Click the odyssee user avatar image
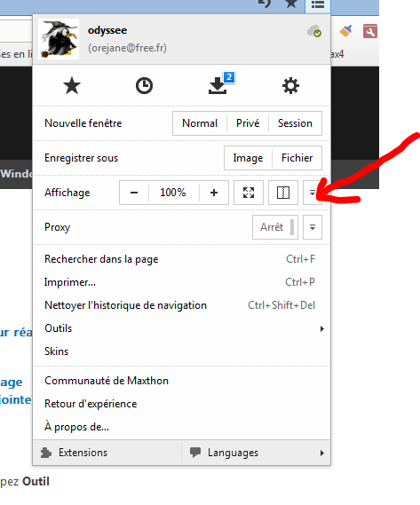This screenshot has width=420, height=505. click(59, 39)
